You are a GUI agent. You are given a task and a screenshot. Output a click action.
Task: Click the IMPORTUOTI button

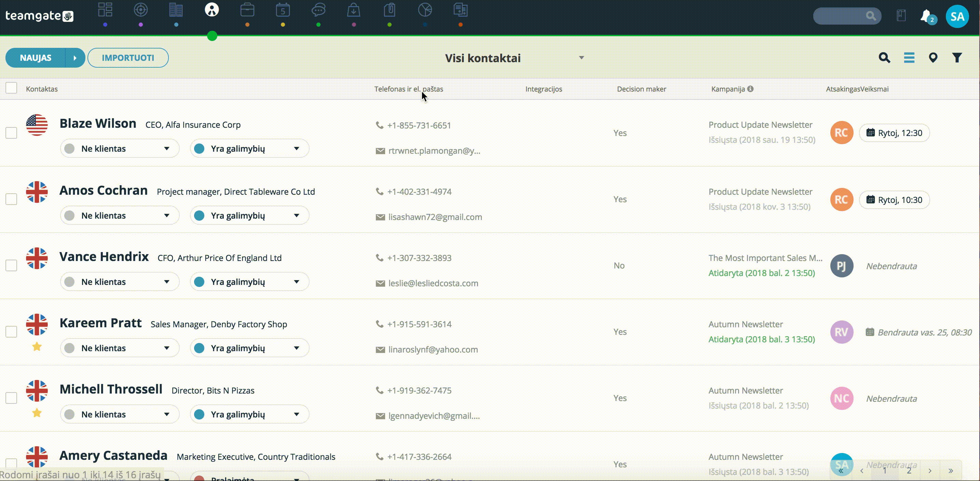[128, 58]
